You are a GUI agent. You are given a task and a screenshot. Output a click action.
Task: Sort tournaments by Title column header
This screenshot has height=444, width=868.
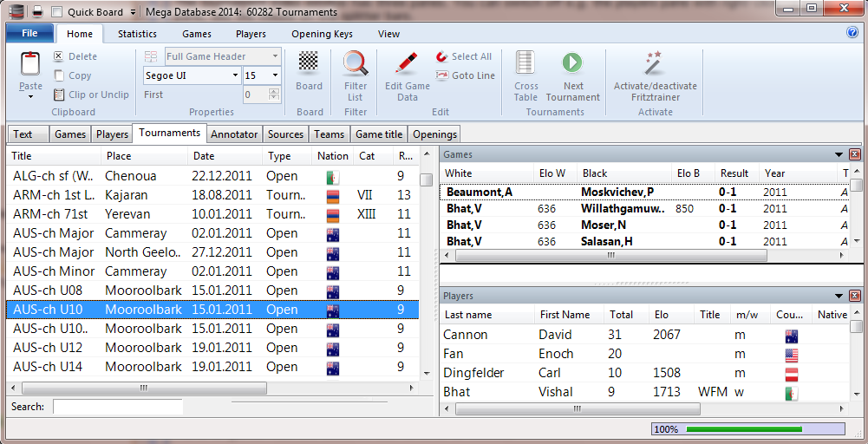point(54,156)
